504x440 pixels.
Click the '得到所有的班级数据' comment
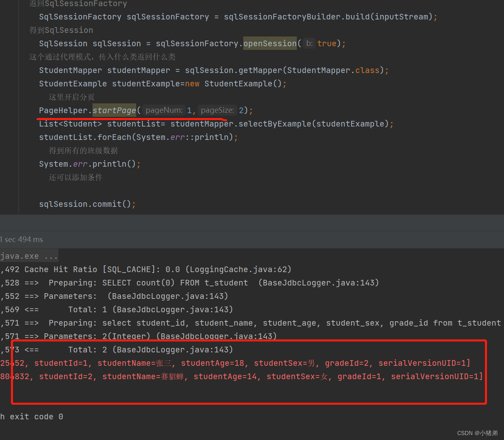[x=84, y=150]
